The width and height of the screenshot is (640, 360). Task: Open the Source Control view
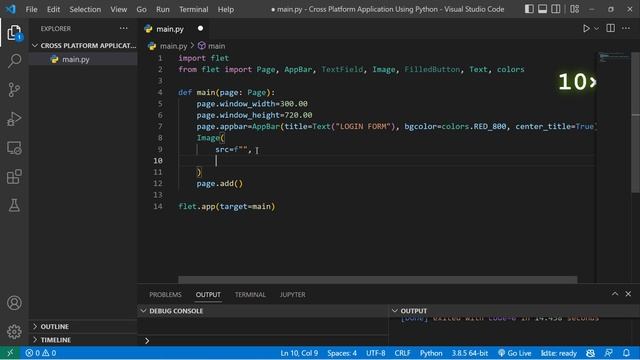[x=14, y=90]
